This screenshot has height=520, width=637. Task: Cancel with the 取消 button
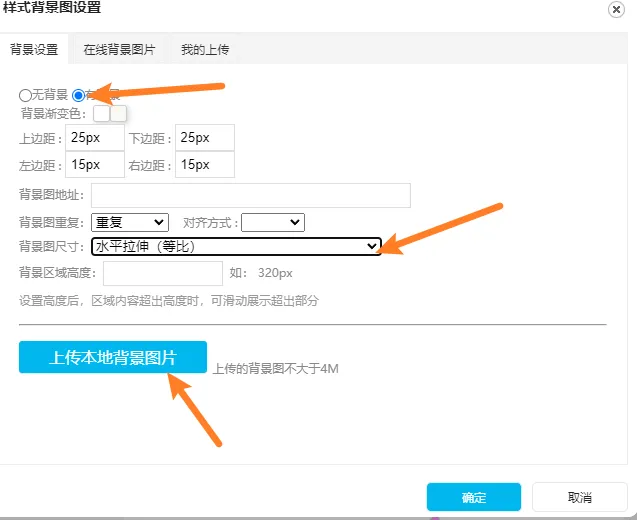click(x=580, y=497)
